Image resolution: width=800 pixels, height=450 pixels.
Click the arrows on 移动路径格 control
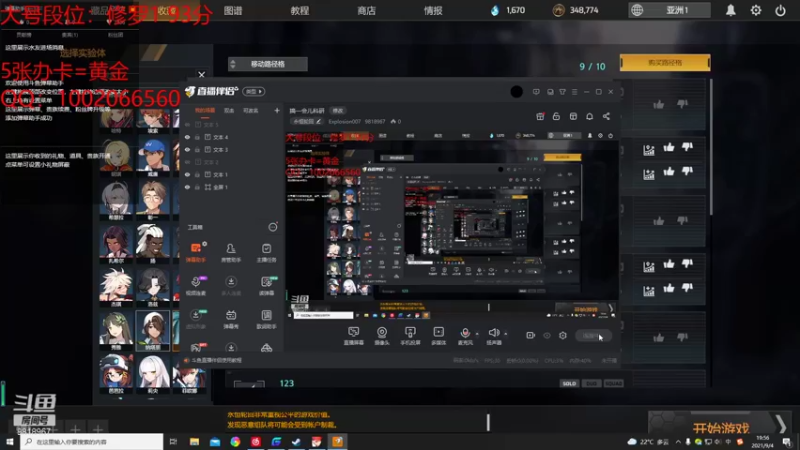tap(233, 64)
